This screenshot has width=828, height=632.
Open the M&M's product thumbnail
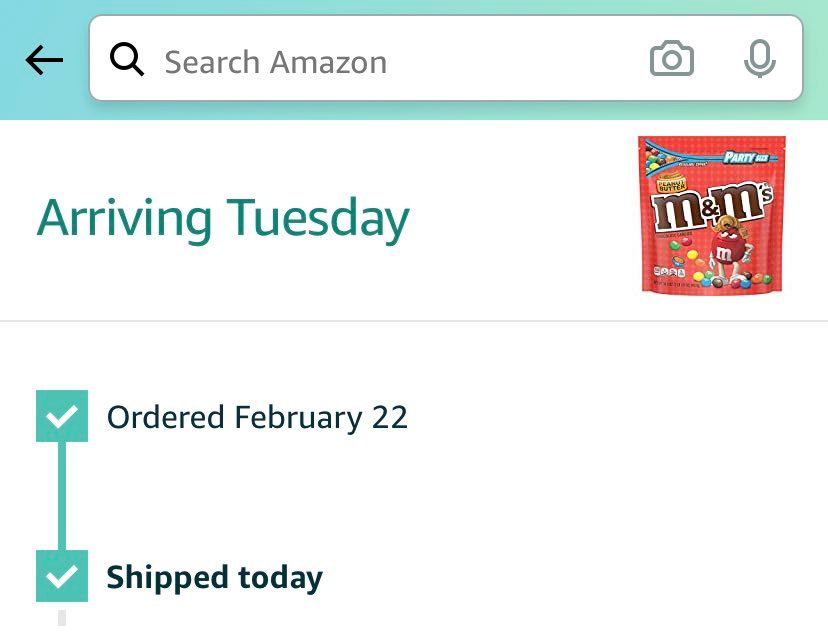coord(712,215)
